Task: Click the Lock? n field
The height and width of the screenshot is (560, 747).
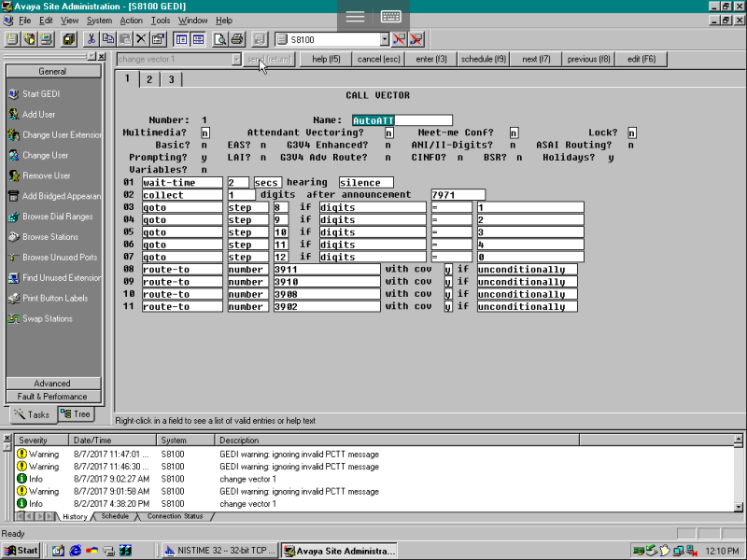Action: pyautogui.click(x=632, y=133)
